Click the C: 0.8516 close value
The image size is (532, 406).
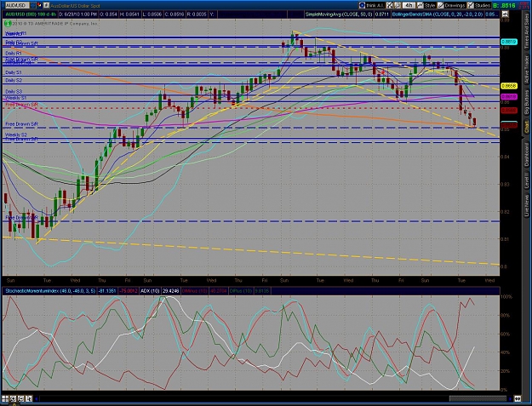coord(174,14)
